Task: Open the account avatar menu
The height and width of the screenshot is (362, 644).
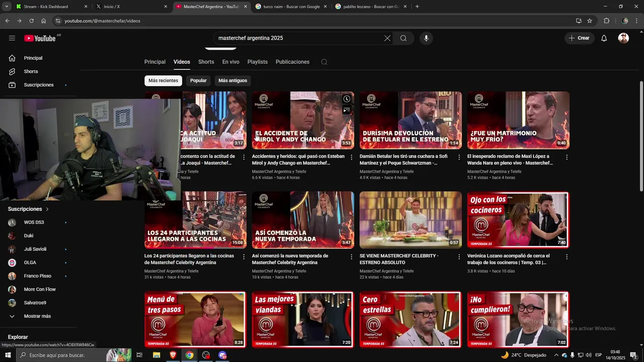Action: 623,38
